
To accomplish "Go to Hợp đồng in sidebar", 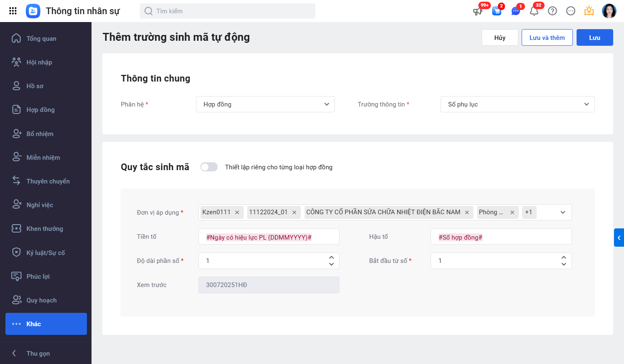I will click(x=40, y=110).
